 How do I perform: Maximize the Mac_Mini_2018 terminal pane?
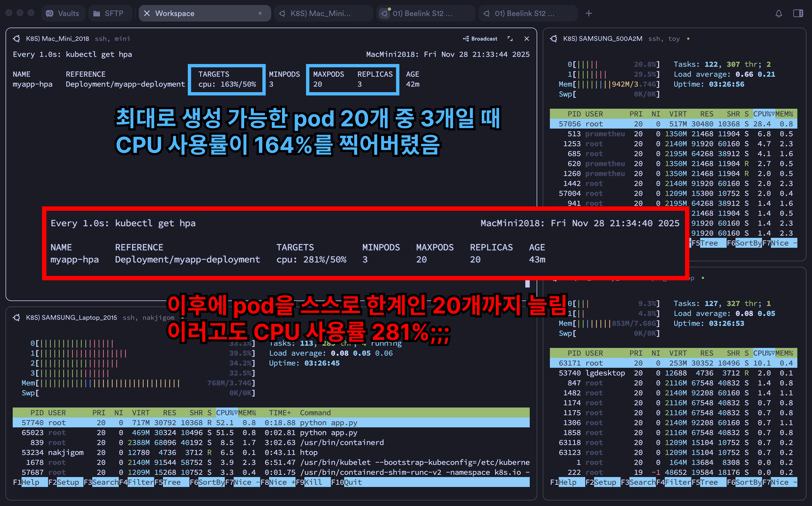(510, 39)
